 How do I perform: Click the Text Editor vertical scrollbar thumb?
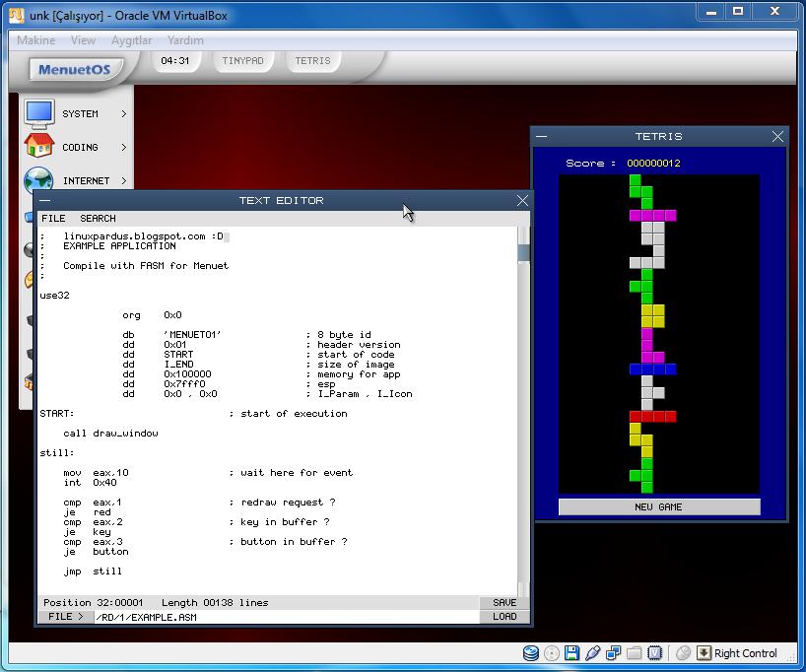point(523,253)
